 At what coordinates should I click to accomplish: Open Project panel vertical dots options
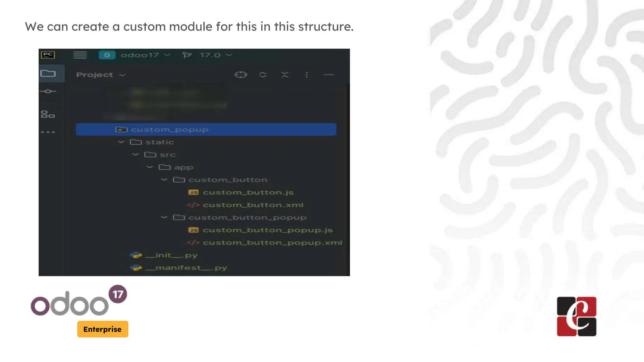(x=307, y=75)
